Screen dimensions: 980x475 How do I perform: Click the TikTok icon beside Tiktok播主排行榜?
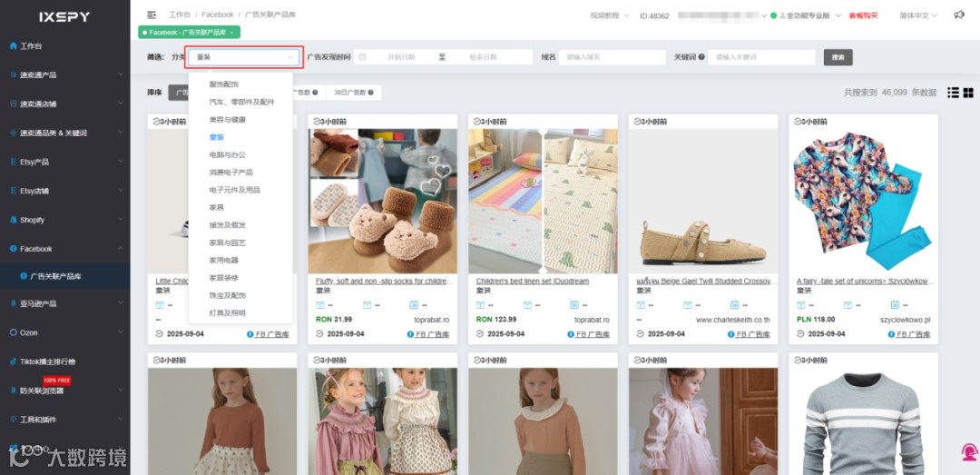coord(13,361)
